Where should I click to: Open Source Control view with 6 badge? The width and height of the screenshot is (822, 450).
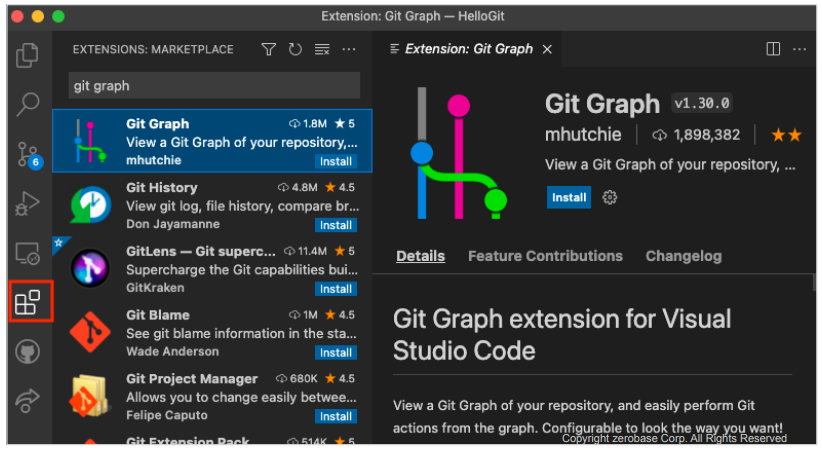[x=29, y=155]
